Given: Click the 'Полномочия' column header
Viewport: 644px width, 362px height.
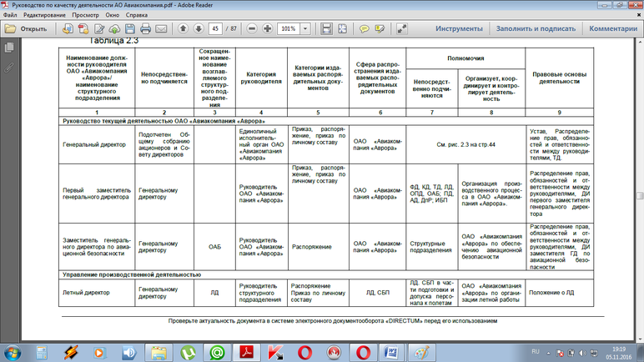Looking at the screenshot, I should pyautogui.click(x=465, y=58).
